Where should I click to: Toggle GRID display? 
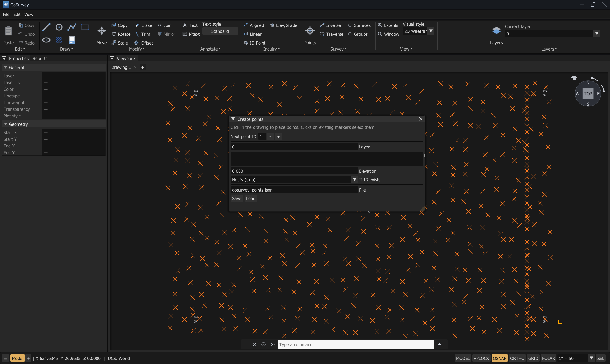coord(533,358)
